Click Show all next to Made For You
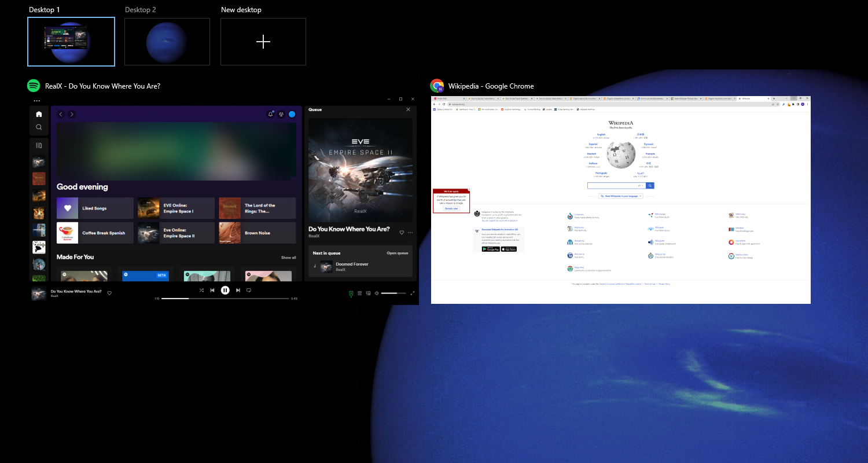The height and width of the screenshot is (463, 868). [x=289, y=258]
